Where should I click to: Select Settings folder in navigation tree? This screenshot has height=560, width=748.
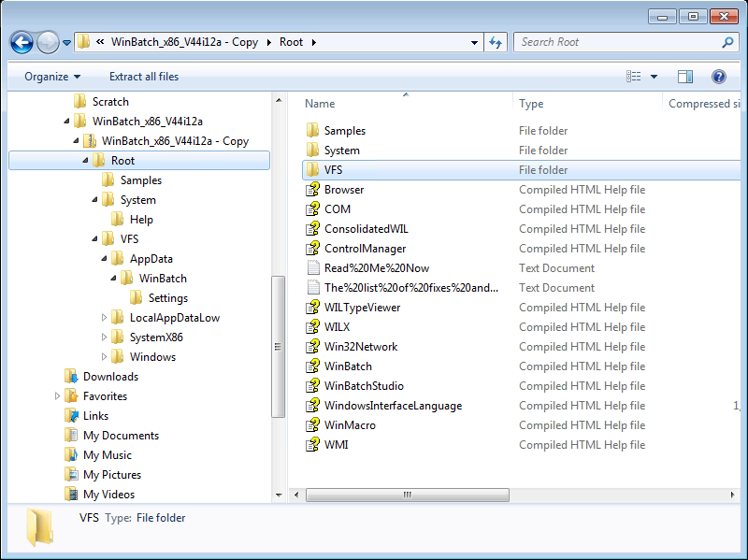tap(159, 298)
